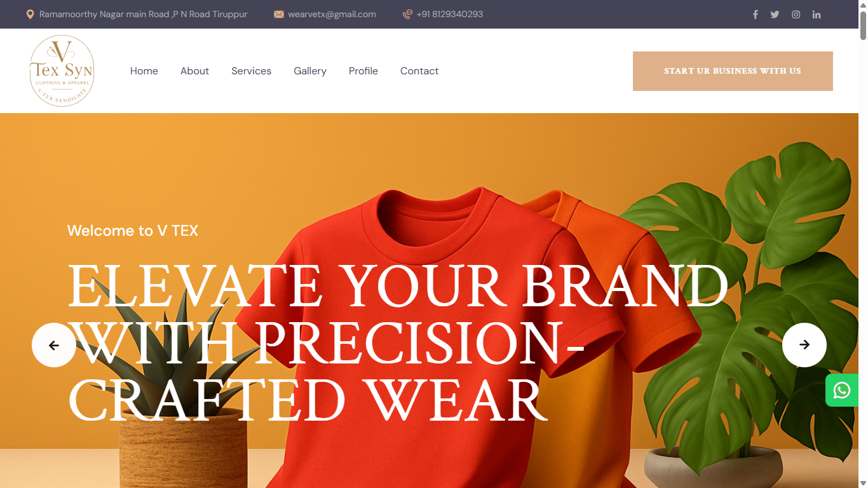Go to the Contact page
Image resolution: width=868 pixels, height=488 pixels.
[419, 71]
